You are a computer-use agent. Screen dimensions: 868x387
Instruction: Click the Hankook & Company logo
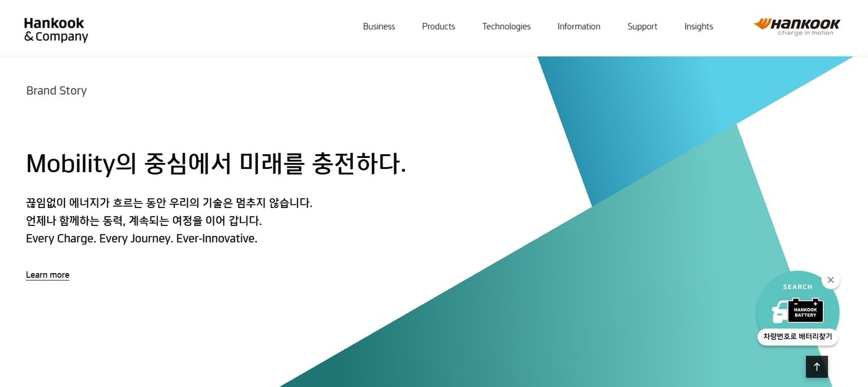pyautogui.click(x=56, y=28)
